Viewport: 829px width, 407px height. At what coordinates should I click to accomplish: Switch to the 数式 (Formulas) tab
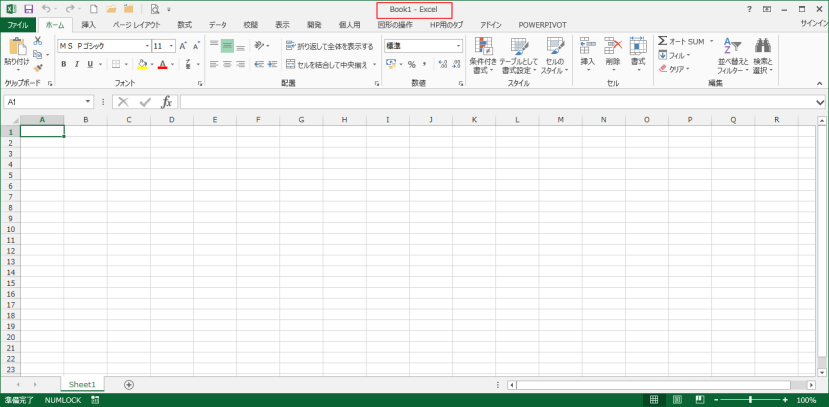pos(185,25)
